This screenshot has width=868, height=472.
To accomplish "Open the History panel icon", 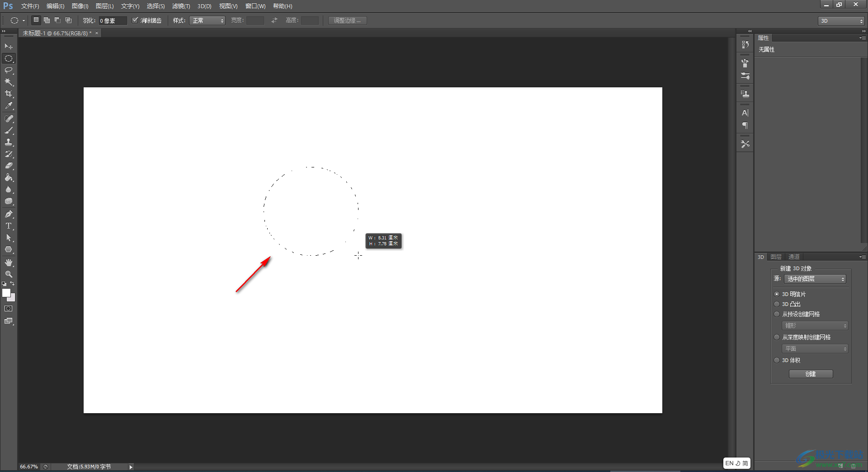I will (x=745, y=44).
